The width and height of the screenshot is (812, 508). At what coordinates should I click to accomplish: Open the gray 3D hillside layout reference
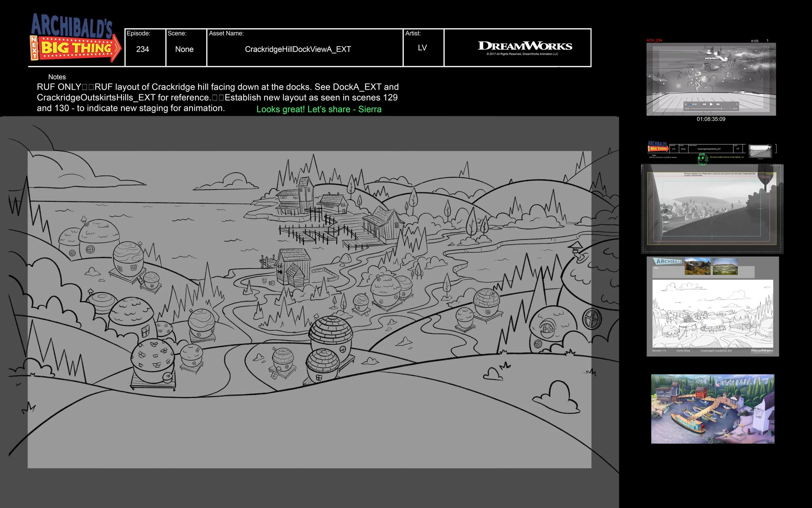click(x=712, y=209)
